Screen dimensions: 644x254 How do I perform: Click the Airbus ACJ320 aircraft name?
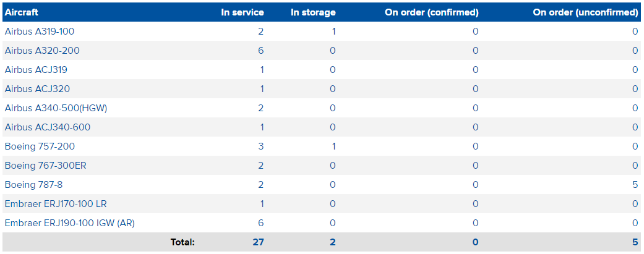37,88
